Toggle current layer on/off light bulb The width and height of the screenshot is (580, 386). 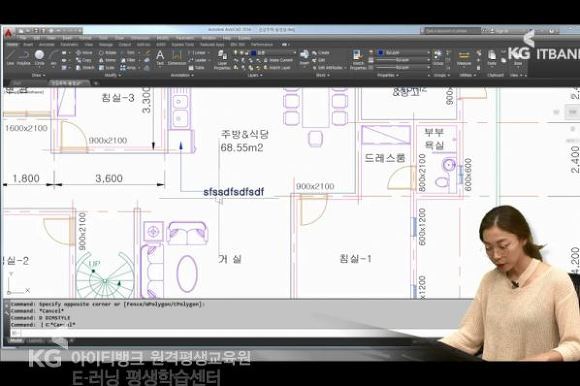coord(236,53)
